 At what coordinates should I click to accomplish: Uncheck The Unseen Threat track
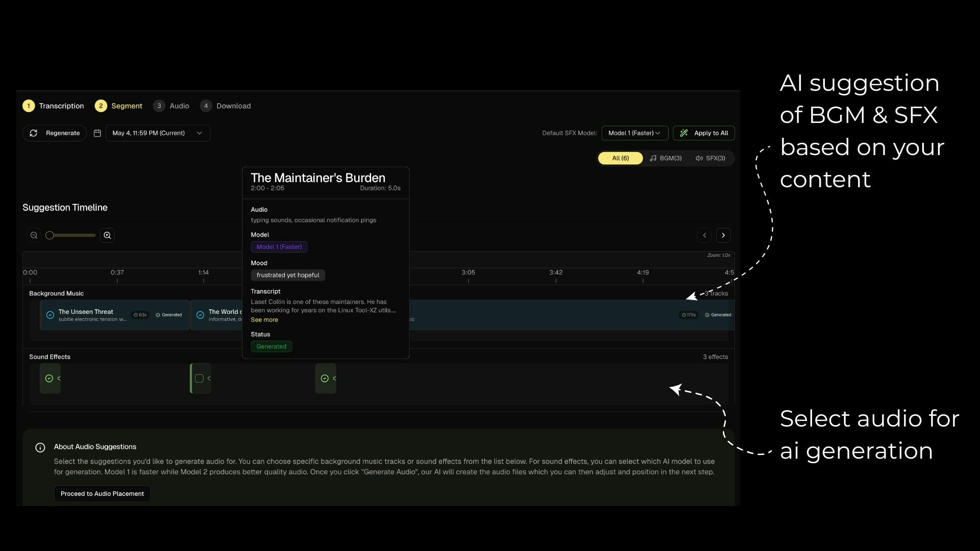tap(50, 315)
